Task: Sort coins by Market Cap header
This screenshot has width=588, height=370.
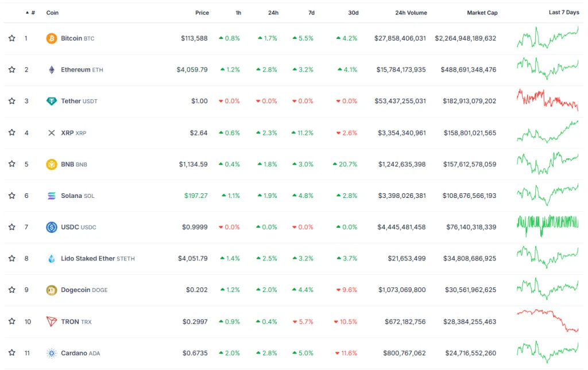Action: point(482,13)
